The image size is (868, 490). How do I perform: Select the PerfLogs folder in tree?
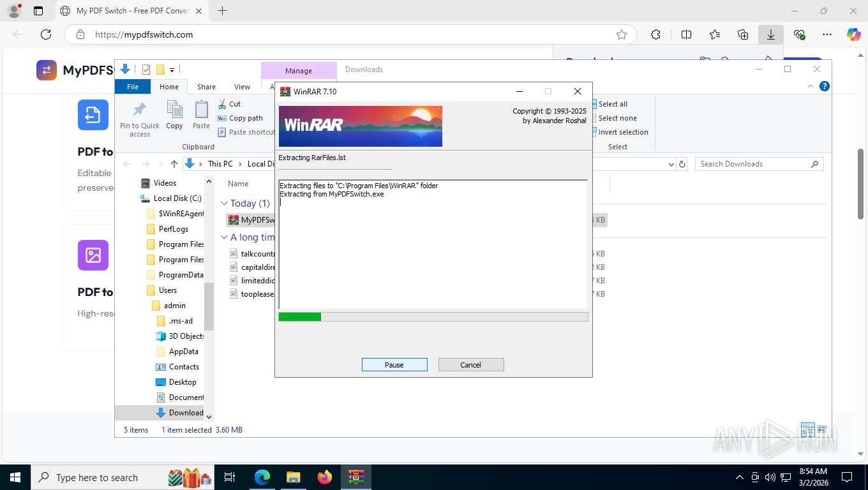pyautogui.click(x=173, y=229)
